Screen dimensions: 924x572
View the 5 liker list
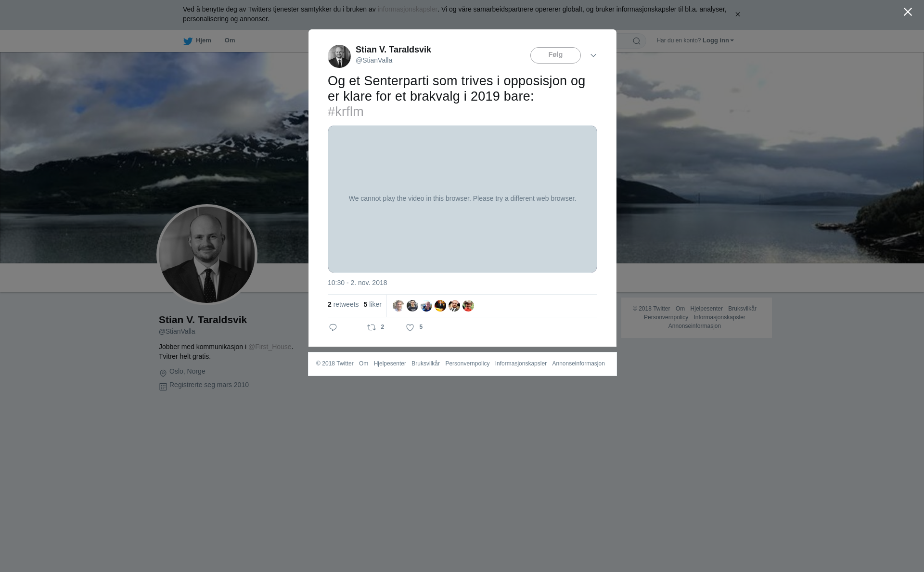(372, 304)
